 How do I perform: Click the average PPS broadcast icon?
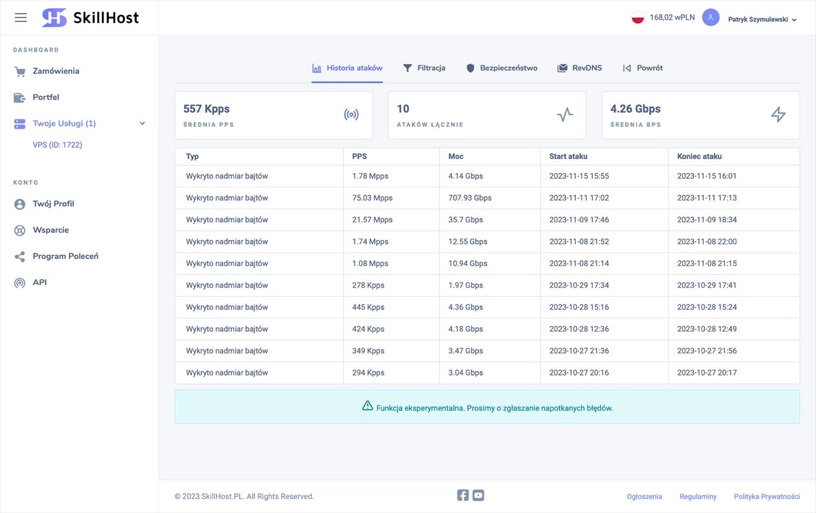tap(351, 115)
